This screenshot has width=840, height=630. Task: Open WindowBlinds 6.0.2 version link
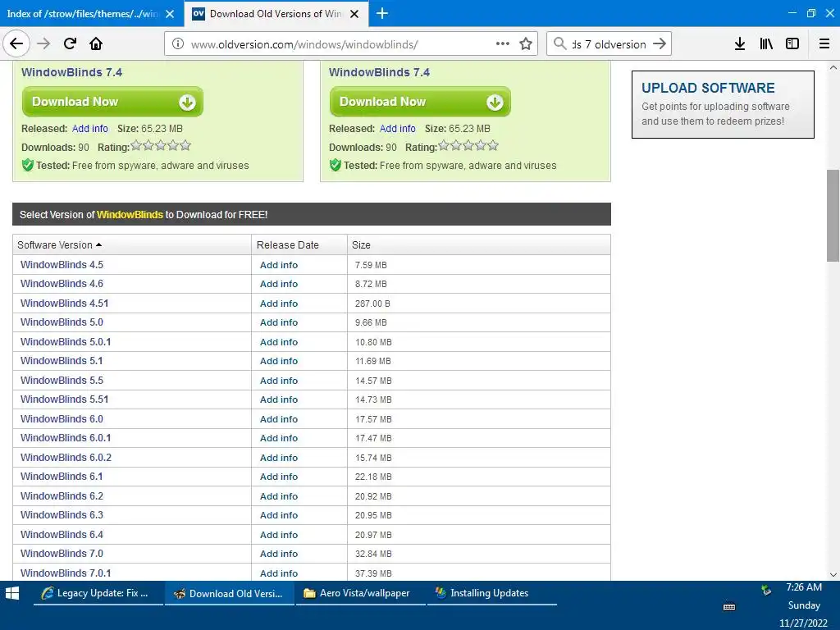point(66,458)
